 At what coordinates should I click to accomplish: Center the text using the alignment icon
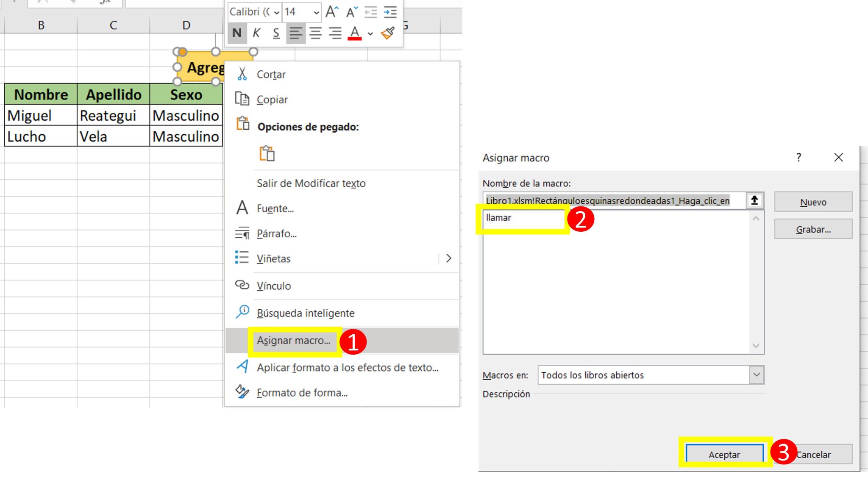(315, 33)
